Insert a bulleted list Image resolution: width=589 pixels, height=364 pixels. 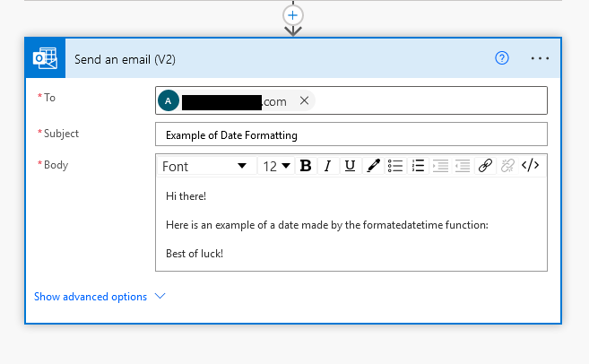395,166
